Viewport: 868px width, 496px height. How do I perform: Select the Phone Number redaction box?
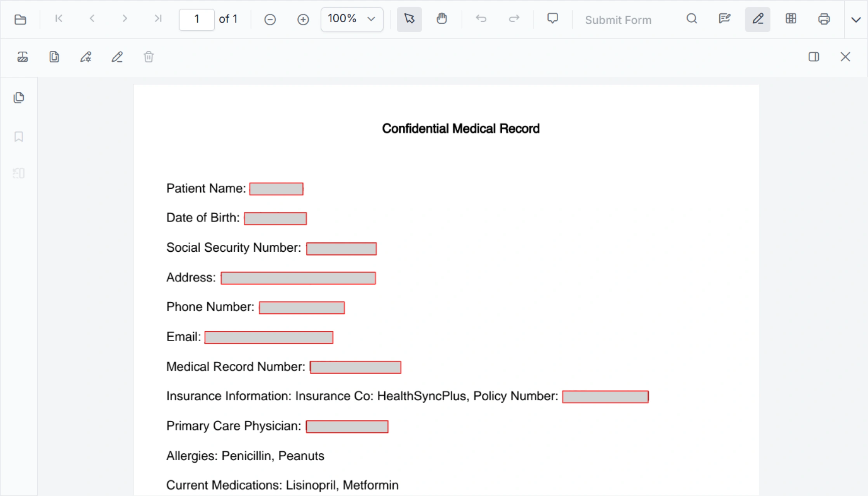click(x=302, y=308)
